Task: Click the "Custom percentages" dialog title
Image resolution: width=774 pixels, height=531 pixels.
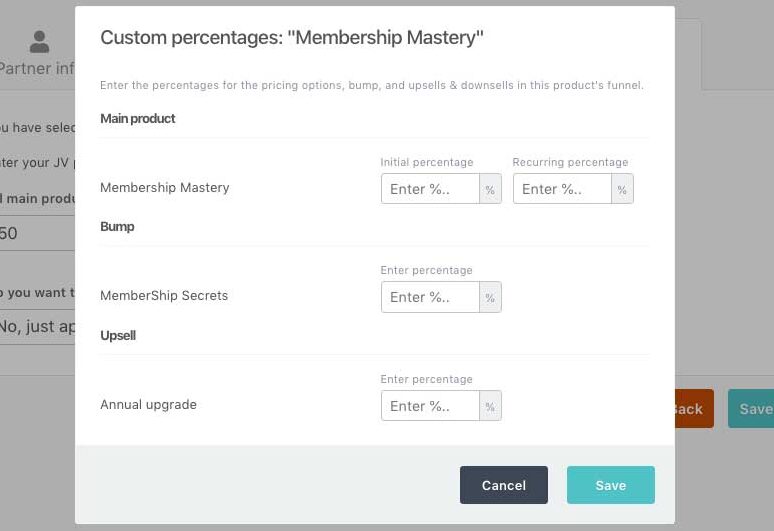Action: pyautogui.click(x=292, y=39)
